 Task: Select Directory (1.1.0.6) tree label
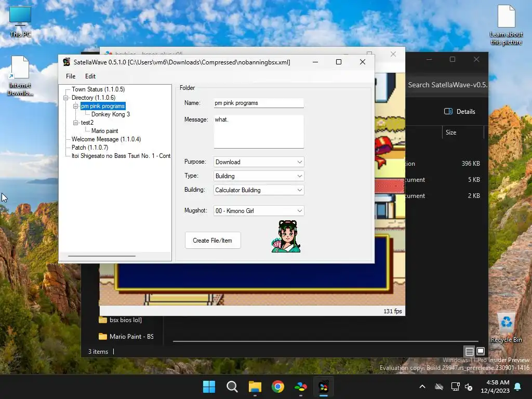[x=94, y=98]
